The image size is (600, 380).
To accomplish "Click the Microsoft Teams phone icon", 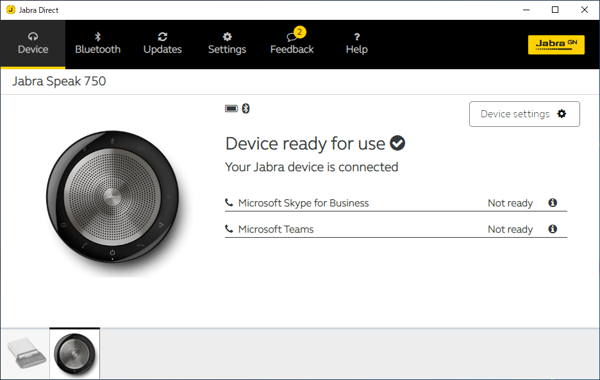I will [229, 229].
